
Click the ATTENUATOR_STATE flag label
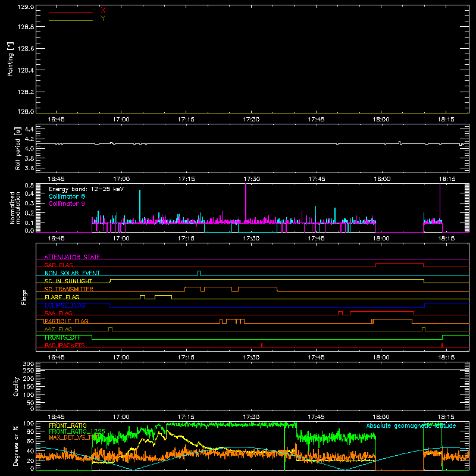72,257
